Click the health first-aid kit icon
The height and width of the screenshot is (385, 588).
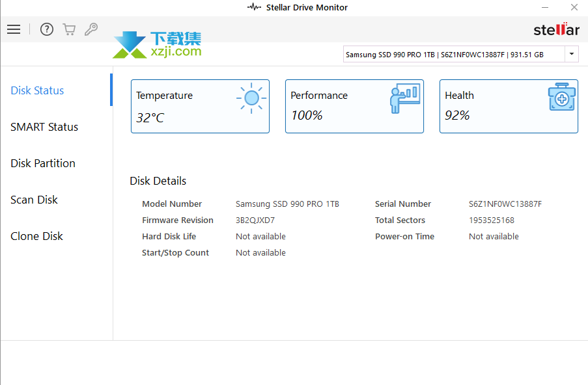point(561,98)
